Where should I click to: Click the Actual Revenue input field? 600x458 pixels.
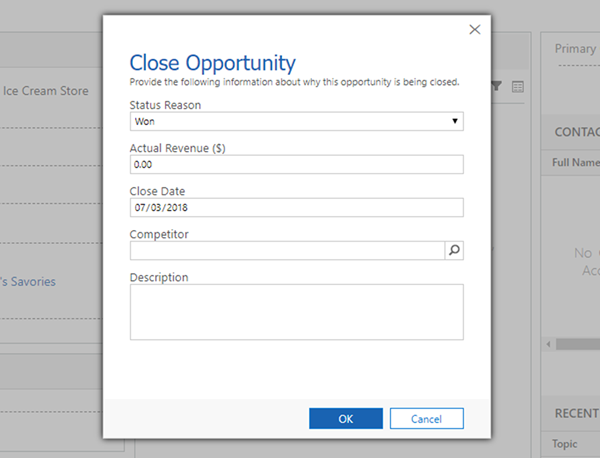coord(296,164)
